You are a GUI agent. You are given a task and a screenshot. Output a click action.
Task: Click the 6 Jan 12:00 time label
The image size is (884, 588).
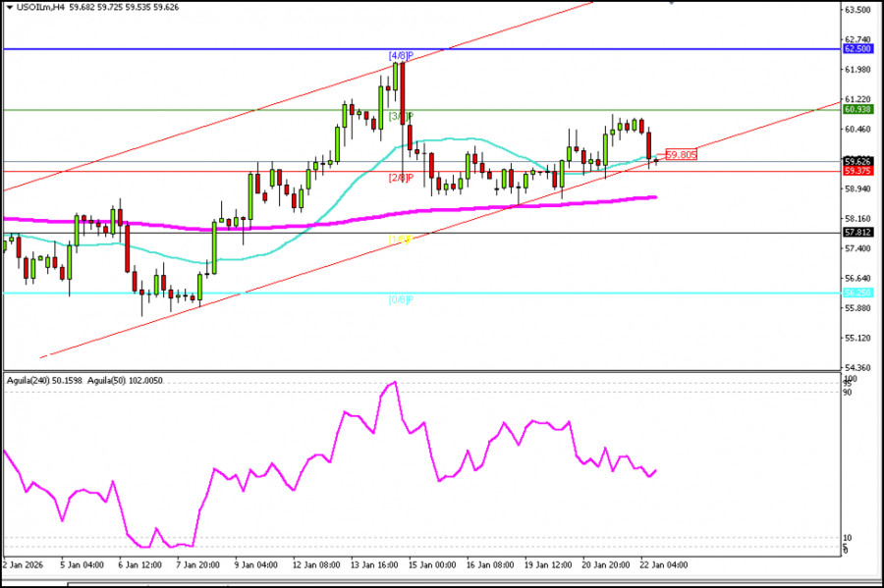coord(139,564)
